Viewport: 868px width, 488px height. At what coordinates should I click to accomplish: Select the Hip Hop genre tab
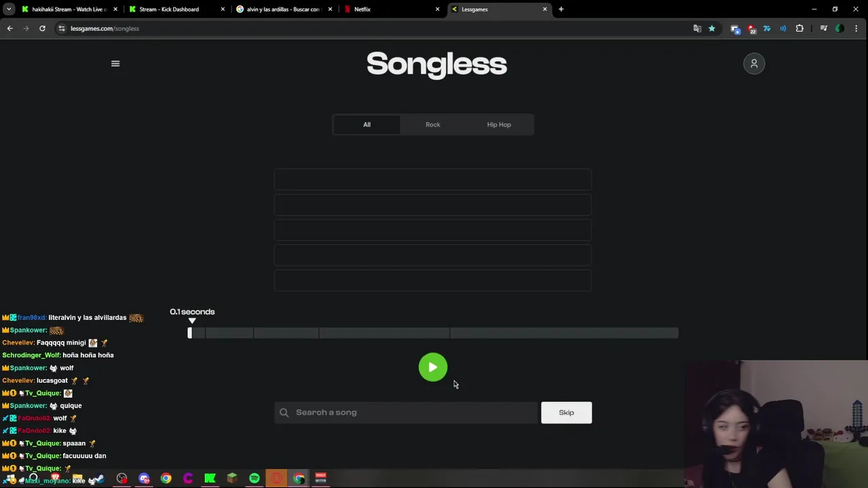(x=499, y=125)
